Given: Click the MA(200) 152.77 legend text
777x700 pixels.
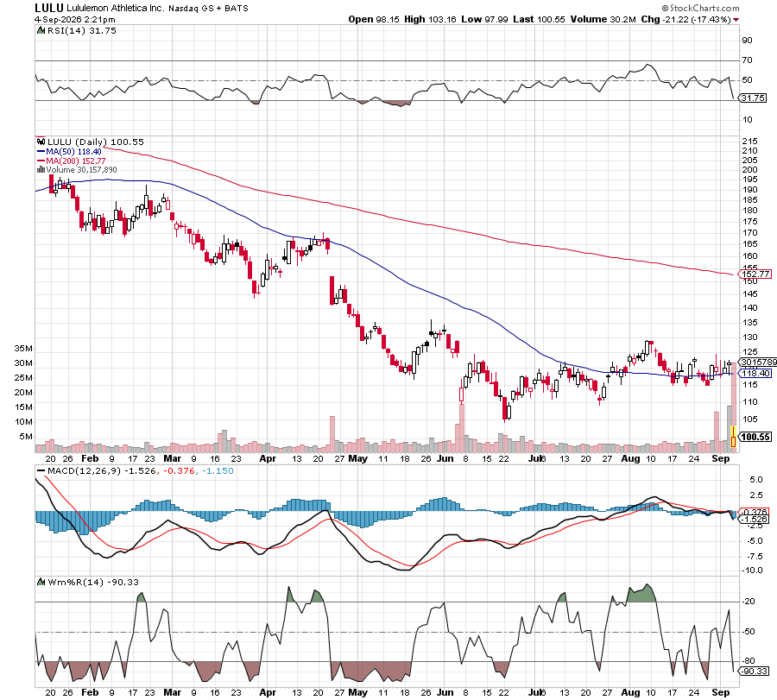Looking at the screenshot, I should [x=76, y=161].
